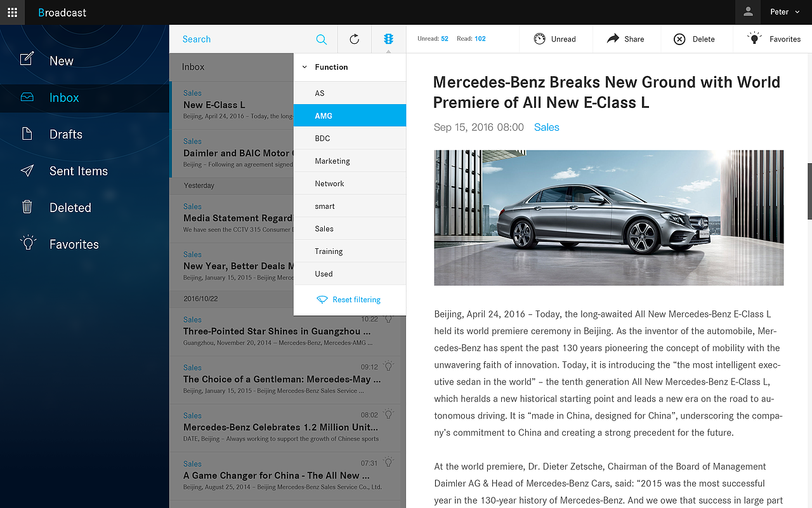Click the article pane scrollbar thumb
The width and height of the screenshot is (812, 508).
(809, 191)
